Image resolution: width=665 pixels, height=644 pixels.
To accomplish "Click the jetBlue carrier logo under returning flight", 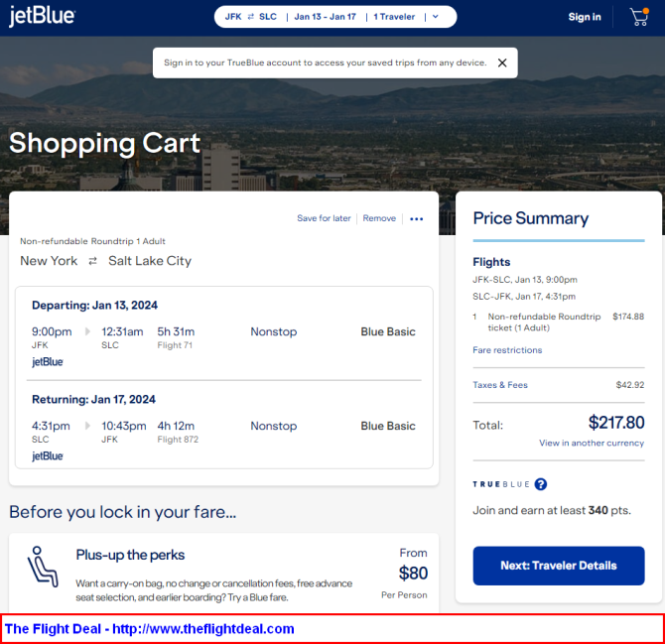I will pyautogui.click(x=48, y=456).
